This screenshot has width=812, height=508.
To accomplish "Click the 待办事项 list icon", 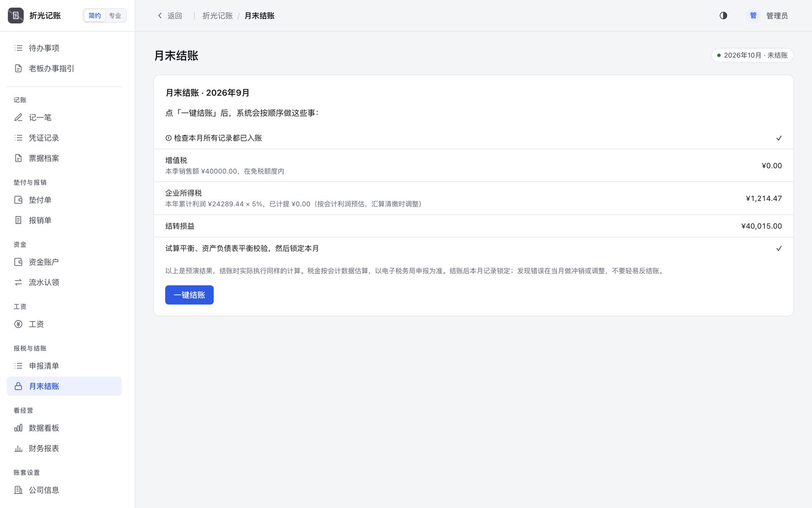I will tap(18, 48).
